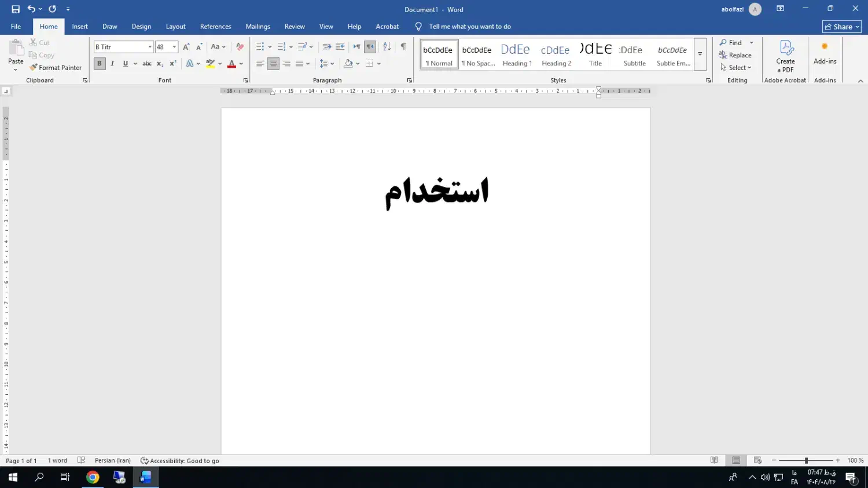Click the Clear All Formatting eraser icon
This screenshot has height=488, width=868.
tap(240, 47)
